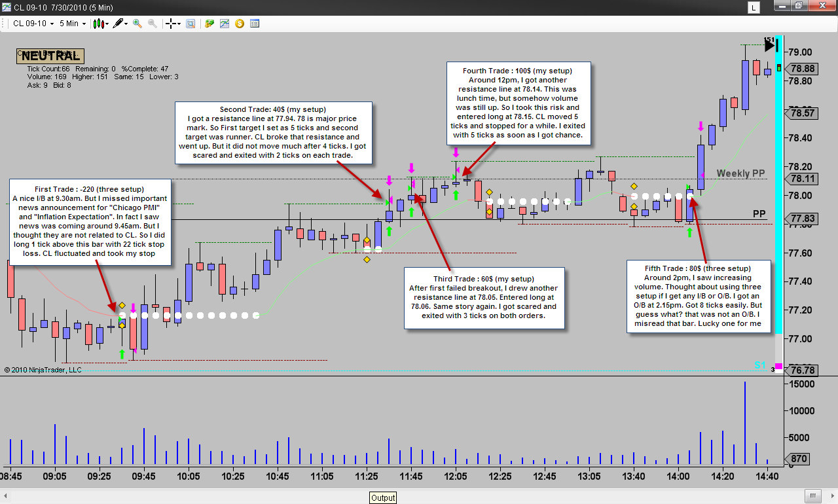The image size is (838, 504).
Task: Click the Weekly PP line label
Action: point(740,173)
